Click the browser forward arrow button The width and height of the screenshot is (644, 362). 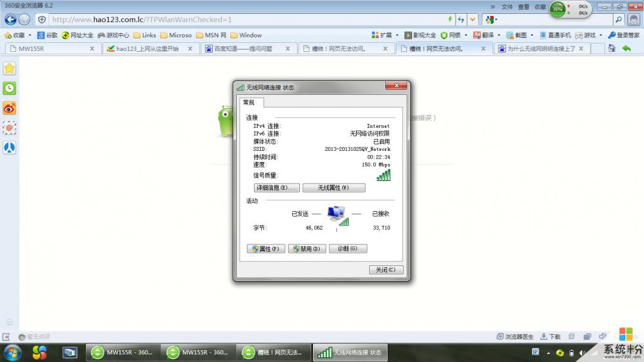tap(24, 19)
